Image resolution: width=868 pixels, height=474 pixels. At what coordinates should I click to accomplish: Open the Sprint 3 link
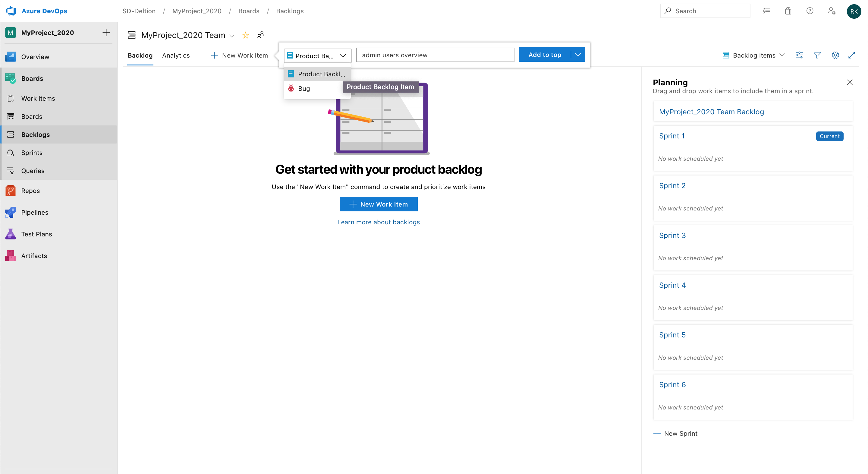pos(672,235)
